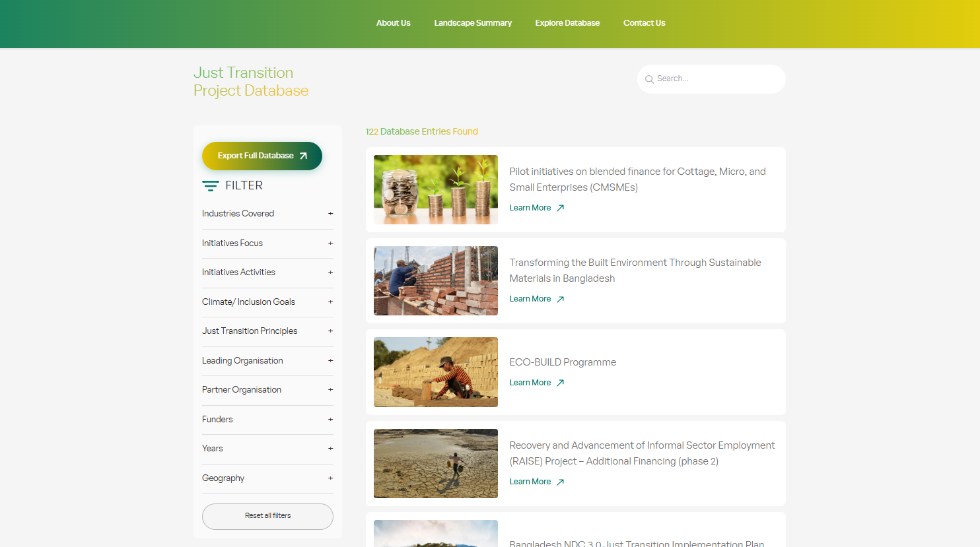Expand the Partner Organisation filter

pyautogui.click(x=267, y=390)
